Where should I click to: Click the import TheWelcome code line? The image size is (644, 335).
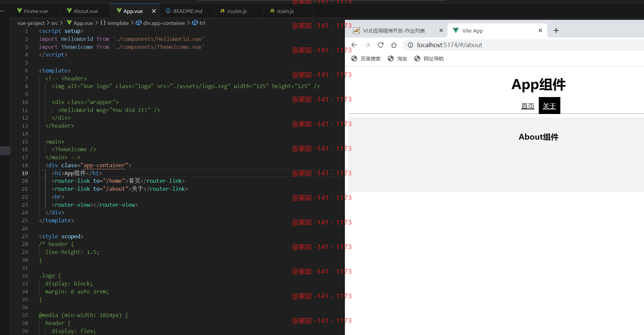(122, 47)
